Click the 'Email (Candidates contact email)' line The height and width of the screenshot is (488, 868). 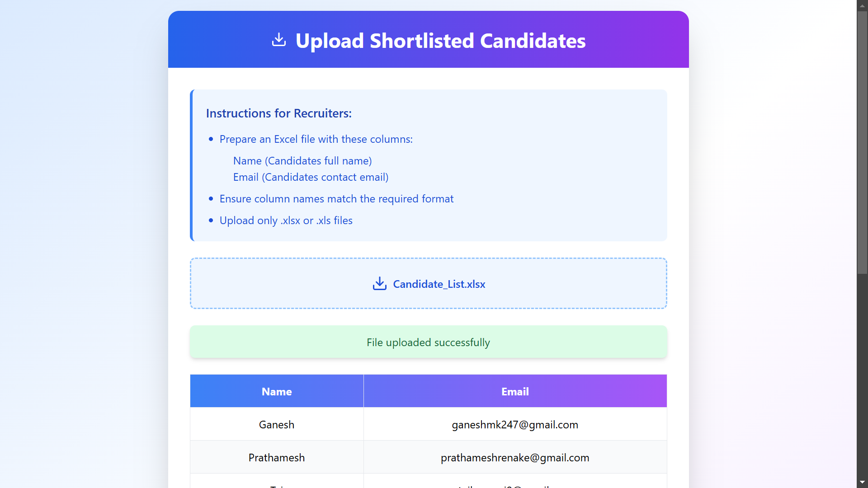(311, 177)
